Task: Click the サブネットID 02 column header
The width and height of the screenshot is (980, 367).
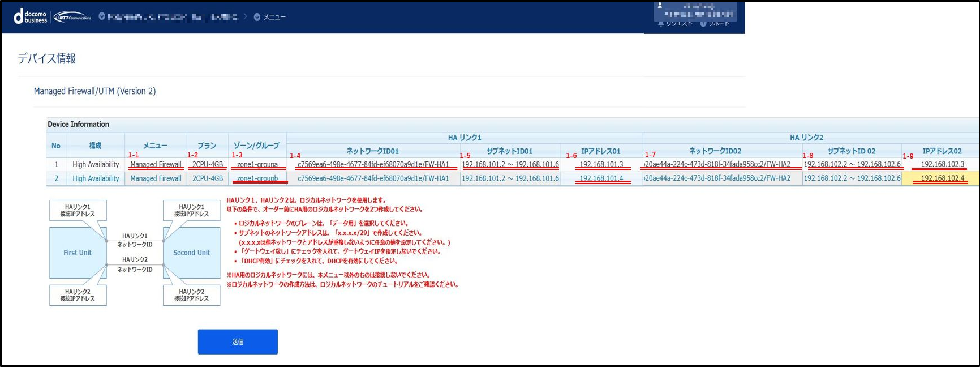Action: click(x=851, y=151)
